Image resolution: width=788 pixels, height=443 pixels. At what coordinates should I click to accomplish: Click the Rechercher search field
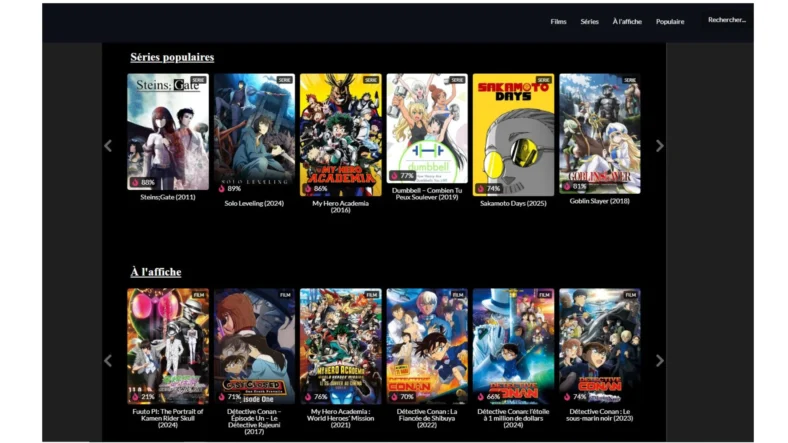click(726, 20)
